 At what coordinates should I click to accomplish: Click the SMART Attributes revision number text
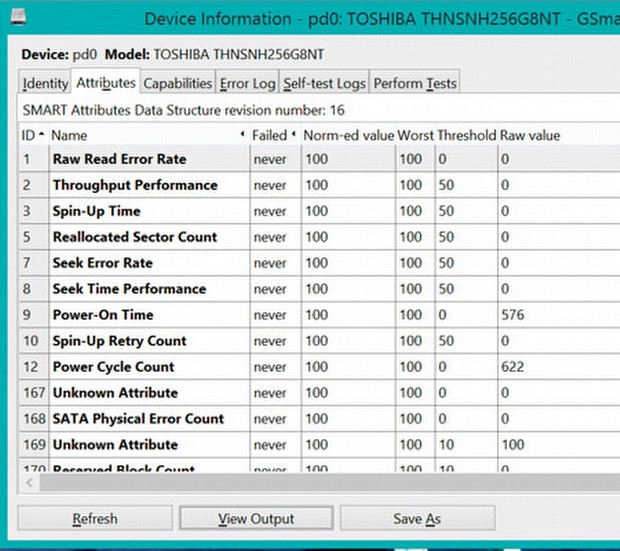coord(183,110)
